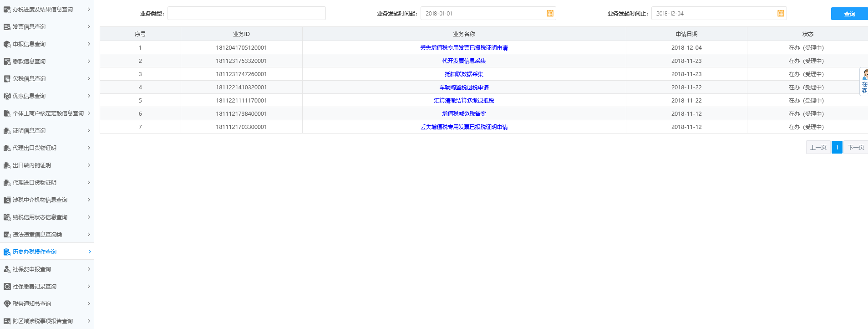Click the start date field 2018-01-01
868x329 pixels.
(x=488, y=13)
